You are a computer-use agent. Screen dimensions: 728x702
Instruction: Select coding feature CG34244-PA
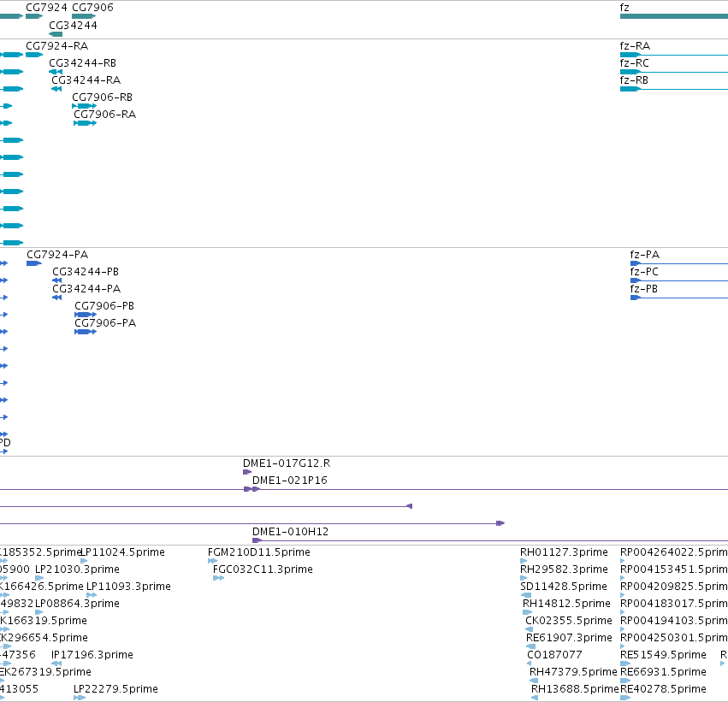click(86, 289)
